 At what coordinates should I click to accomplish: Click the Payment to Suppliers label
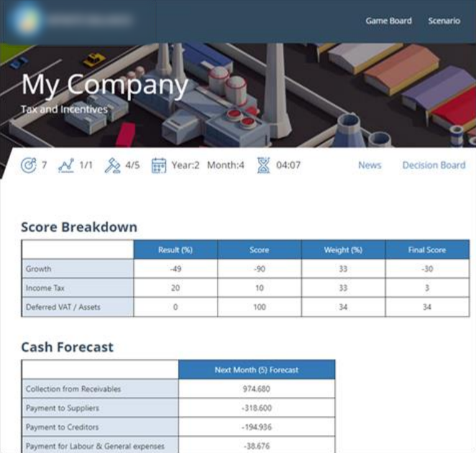coord(62,408)
